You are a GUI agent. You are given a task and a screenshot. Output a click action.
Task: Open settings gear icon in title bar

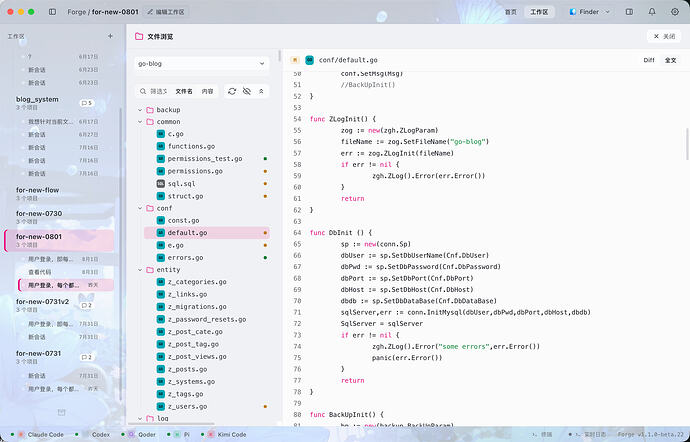(675, 12)
